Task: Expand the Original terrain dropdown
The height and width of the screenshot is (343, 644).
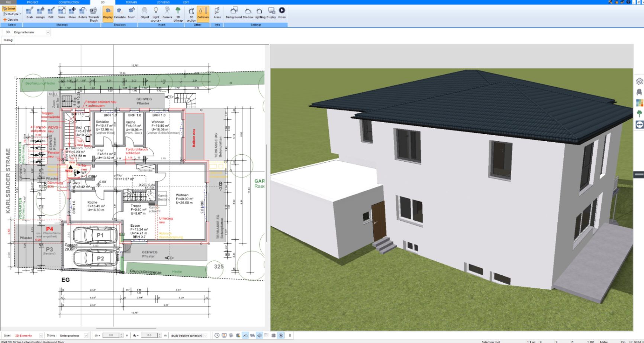Action: point(48,32)
